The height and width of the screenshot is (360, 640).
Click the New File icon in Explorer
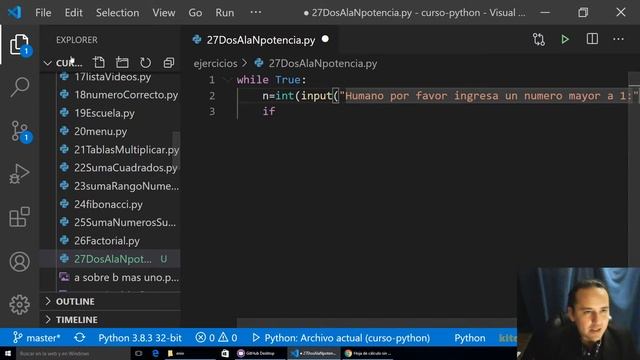point(98,63)
